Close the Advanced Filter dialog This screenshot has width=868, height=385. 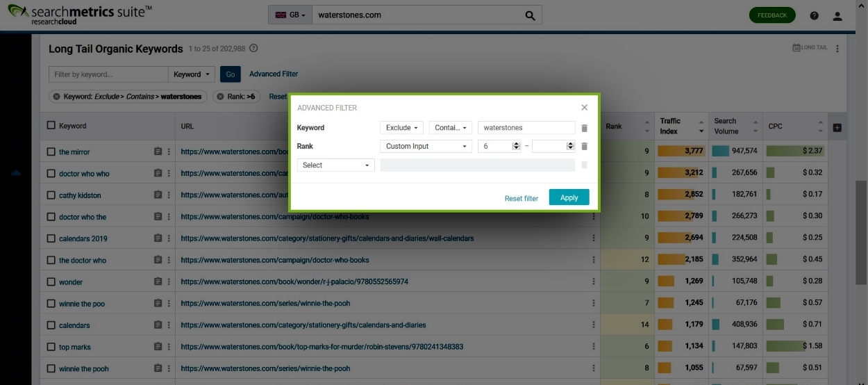[x=584, y=108]
